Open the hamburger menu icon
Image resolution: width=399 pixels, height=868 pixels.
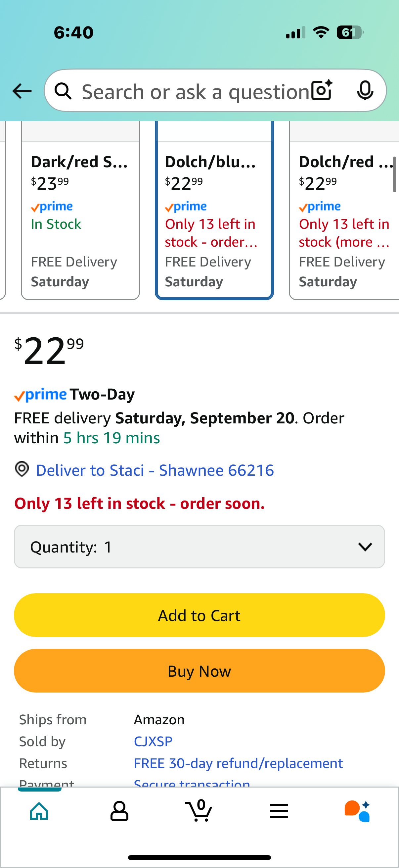(279, 811)
